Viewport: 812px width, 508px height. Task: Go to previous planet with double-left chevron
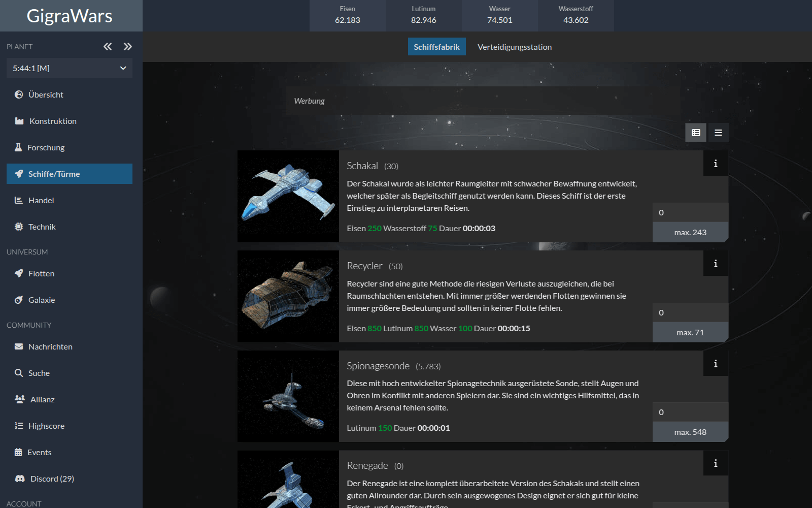pyautogui.click(x=108, y=47)
